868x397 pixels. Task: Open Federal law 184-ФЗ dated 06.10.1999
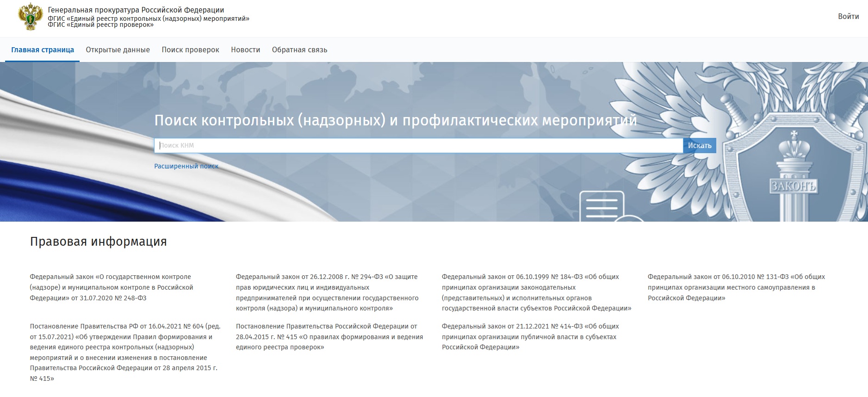tap(537, 292)
